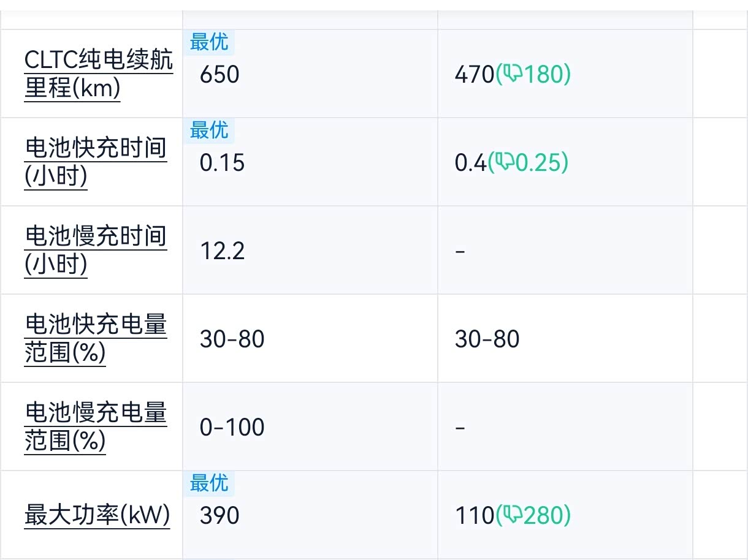Open the 电池快充时间(小时) parameter link
This screenshot has height=560, width=748.
pyautogui.click(x=95, y=162)
